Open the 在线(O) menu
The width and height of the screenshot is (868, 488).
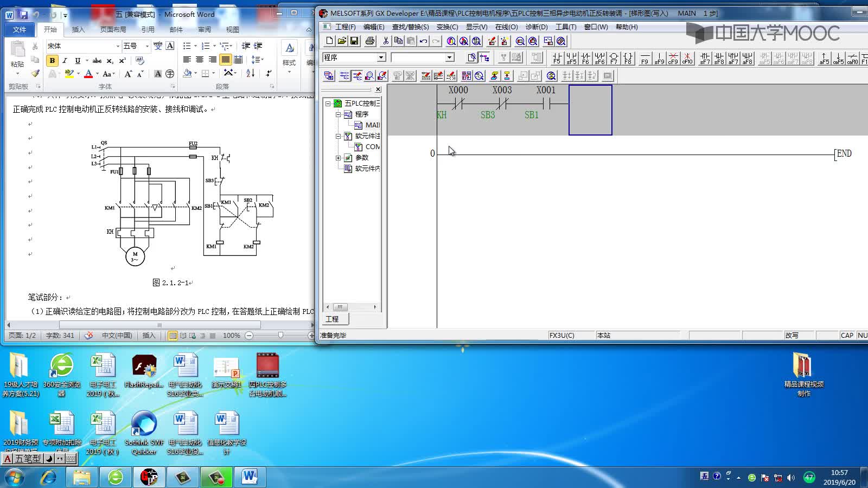tap(506, 27)
